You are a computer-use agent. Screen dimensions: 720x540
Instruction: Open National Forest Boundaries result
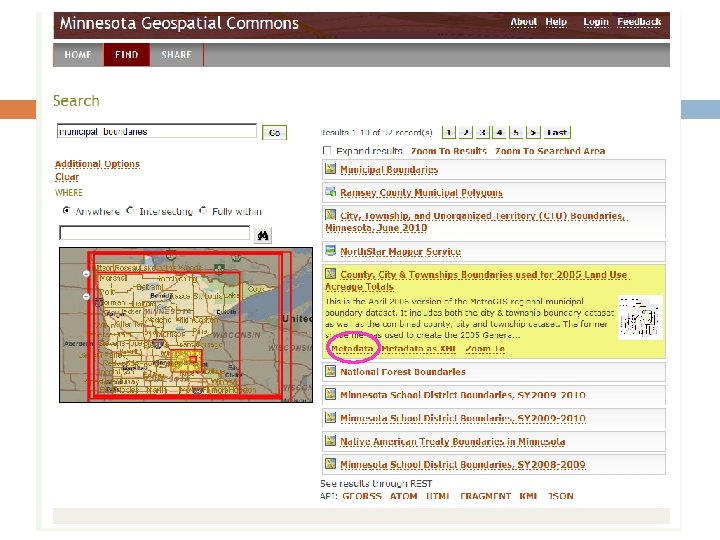tap(403, 371)
